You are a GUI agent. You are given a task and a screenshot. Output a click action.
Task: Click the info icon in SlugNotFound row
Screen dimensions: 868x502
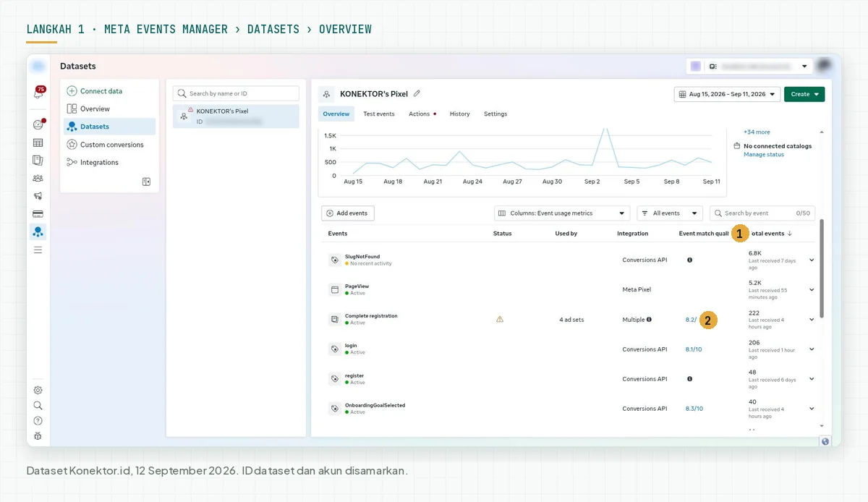(689, 260)
